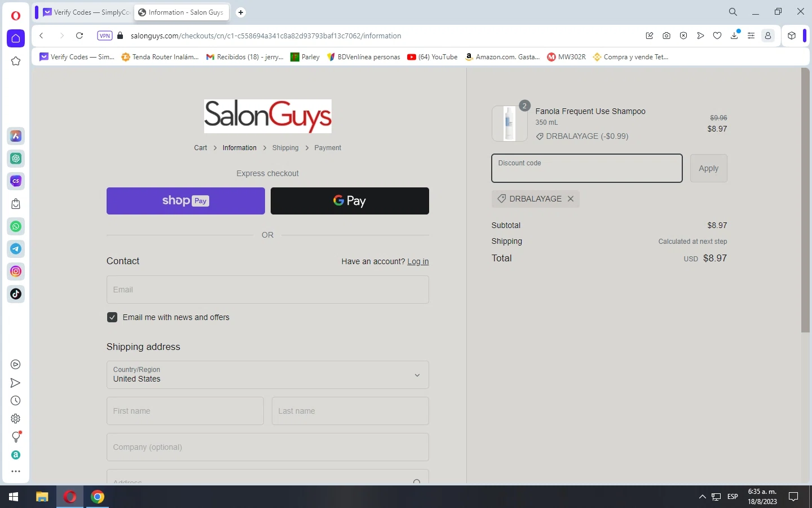Image resolution: width=812 pixels, height=508 pixels.
Task: Open YouTube bookmark
Action: coord(433,57)
